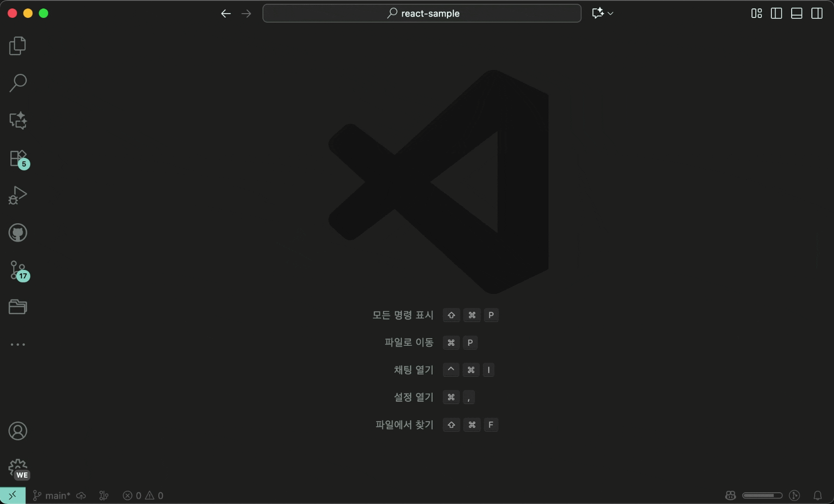This screenshot has height=504, width=834.
Task: Expand the chat dropdown chevron in title bar
Action: (x=611, y=14)
